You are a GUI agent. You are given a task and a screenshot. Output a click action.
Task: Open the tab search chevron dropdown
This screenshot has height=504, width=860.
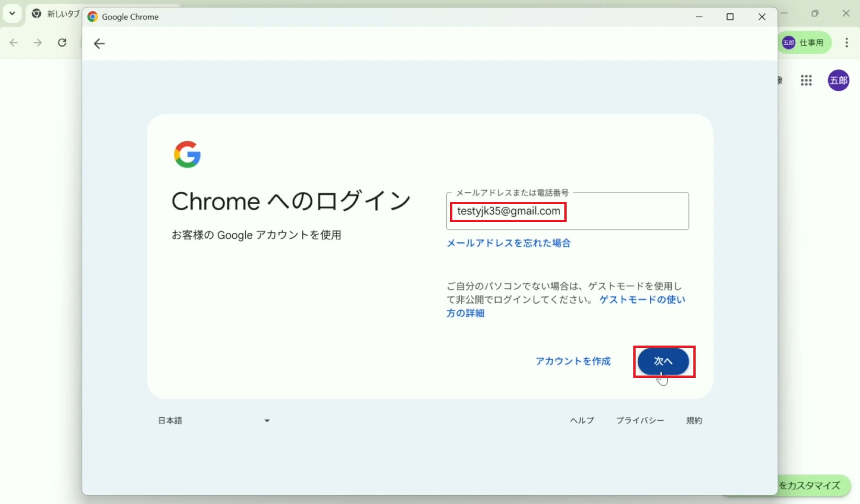12,13
